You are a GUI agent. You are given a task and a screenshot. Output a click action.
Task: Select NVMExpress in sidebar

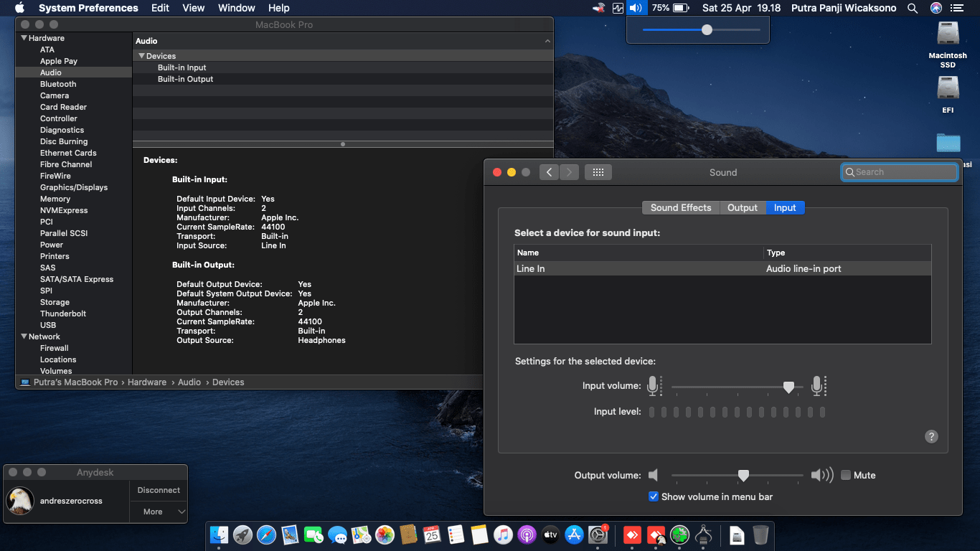coord(64,210)
